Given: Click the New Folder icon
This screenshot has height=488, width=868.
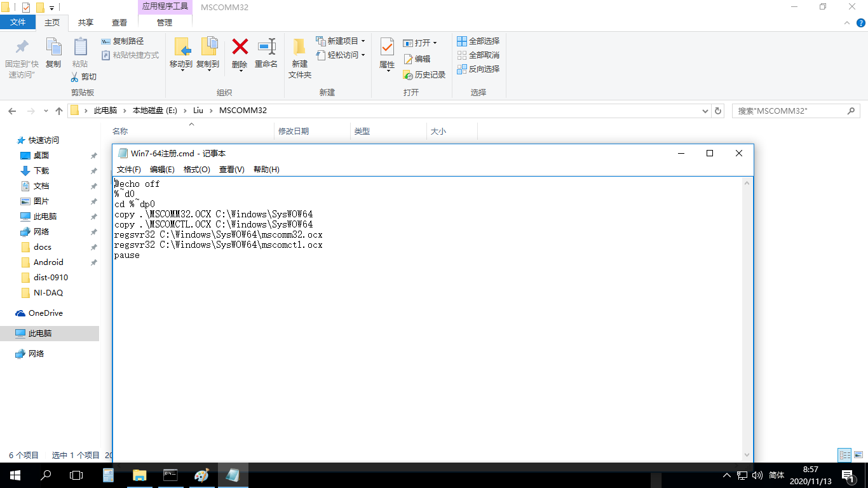Looking at the screenshot, I should click(299, 47).
